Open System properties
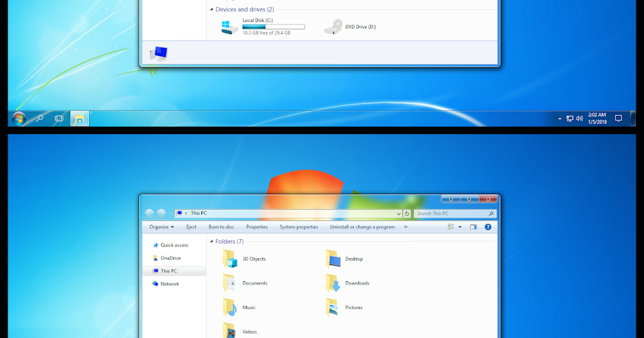Screen dimensions: 644x338 299,227
